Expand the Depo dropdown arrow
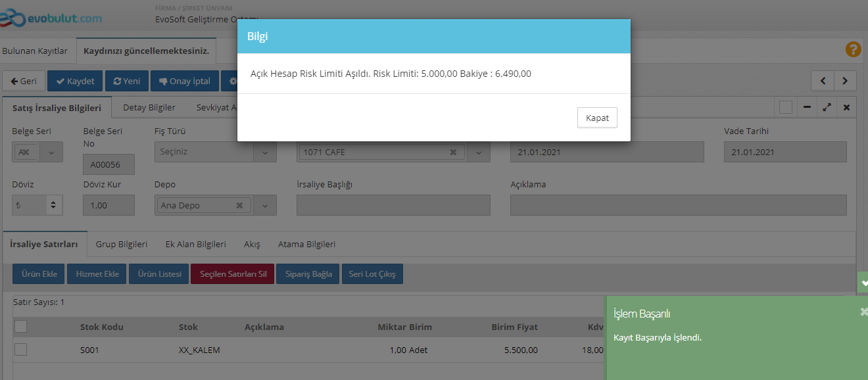Viewport: 868px width, 380px height. 265,206
